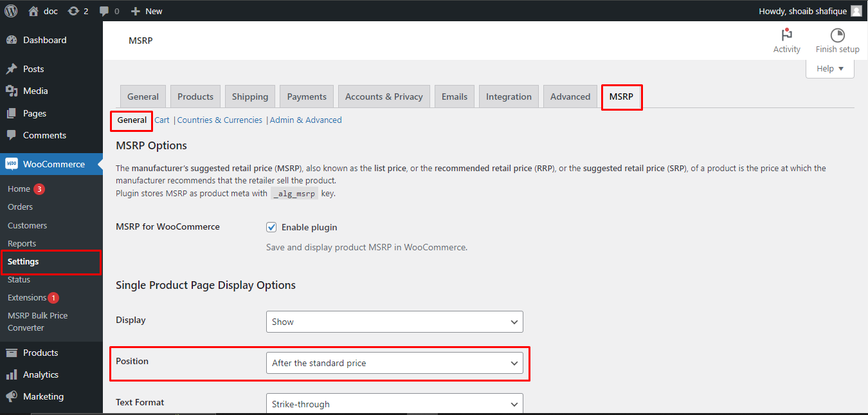The image size is (868, 415).
Task: Open the doc site home icon
Action: coord(33,11)
